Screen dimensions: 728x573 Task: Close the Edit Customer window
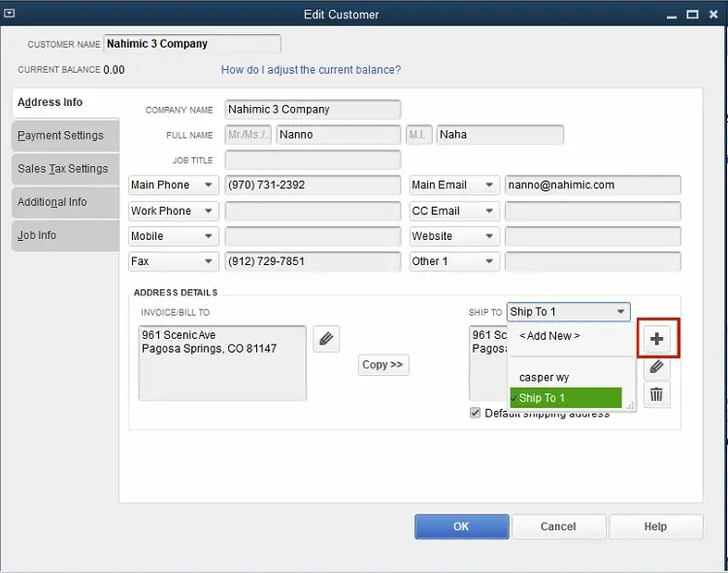click(x=713, y=15)
